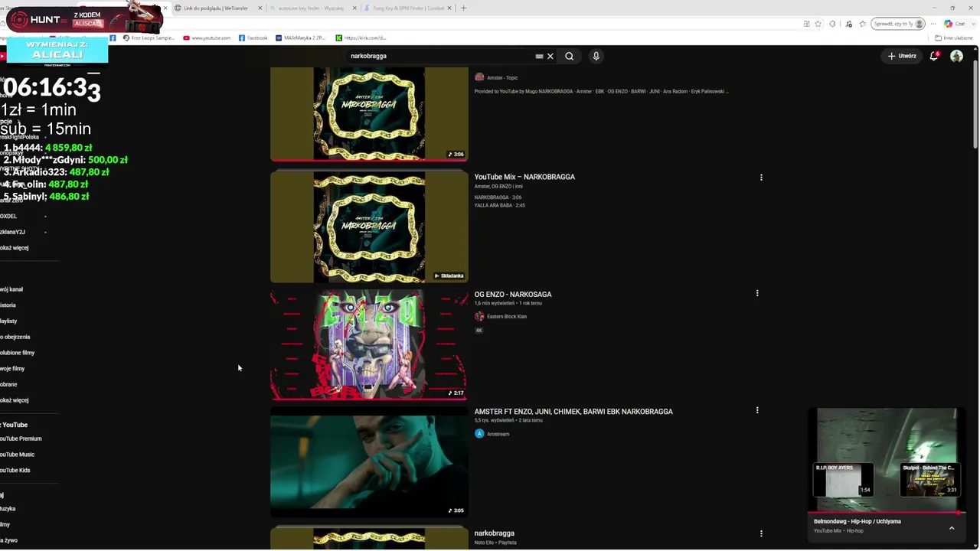980x551 pixels.
Task: Open the www.youtube.com bookmark
Action: [207, 37]
